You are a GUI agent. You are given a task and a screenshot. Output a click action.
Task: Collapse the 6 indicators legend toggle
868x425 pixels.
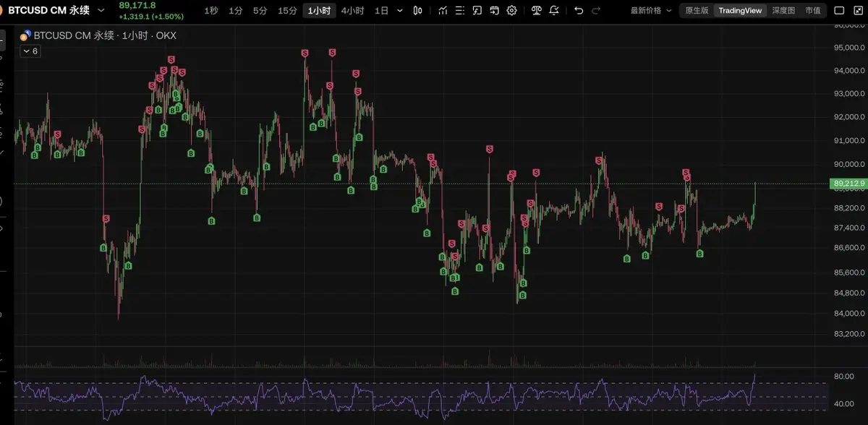click(30, 51)
